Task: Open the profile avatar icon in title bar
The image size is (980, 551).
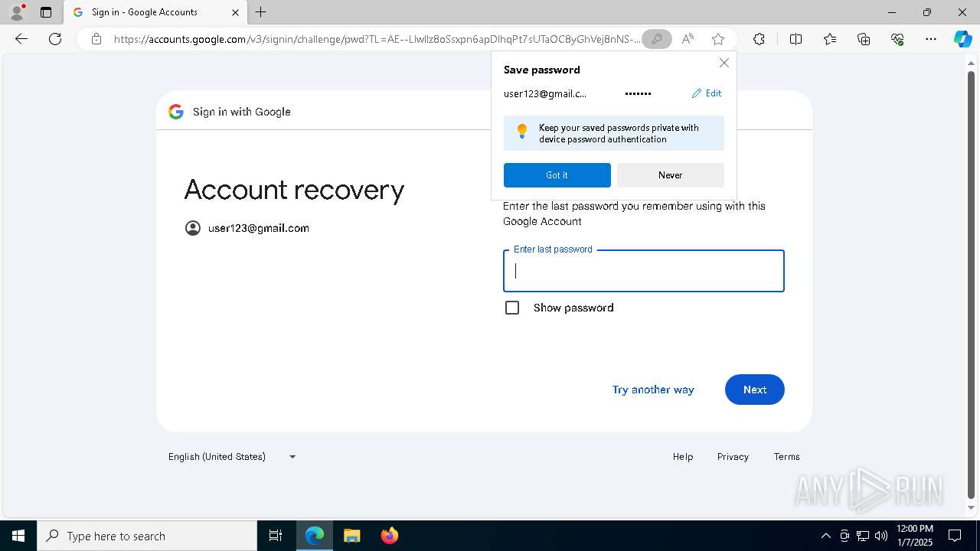Action: pos(16,12)
